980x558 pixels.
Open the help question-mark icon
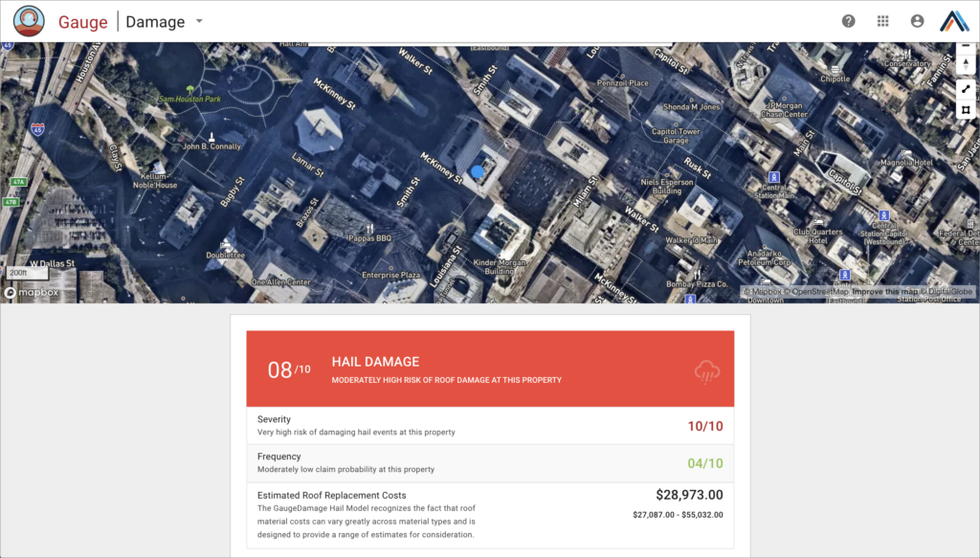click(x=848, y=21)
